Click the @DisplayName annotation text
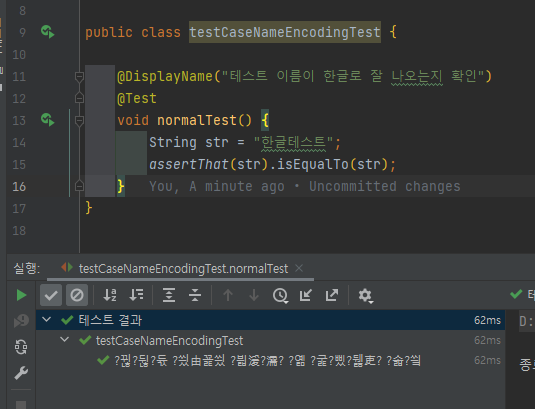The image size is (535, 409). coord(165,76)
